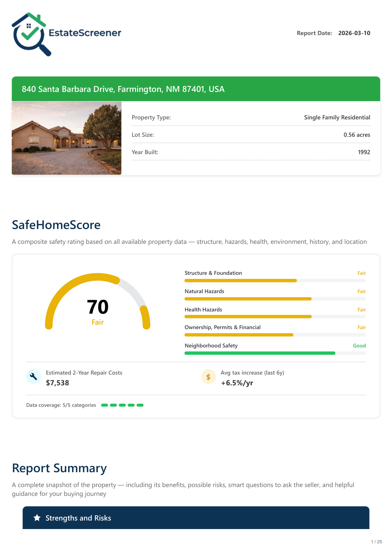Click the EstateScreener house magnifier logo
This screenshot has width=392, height=554.
[x=31, y=34]
